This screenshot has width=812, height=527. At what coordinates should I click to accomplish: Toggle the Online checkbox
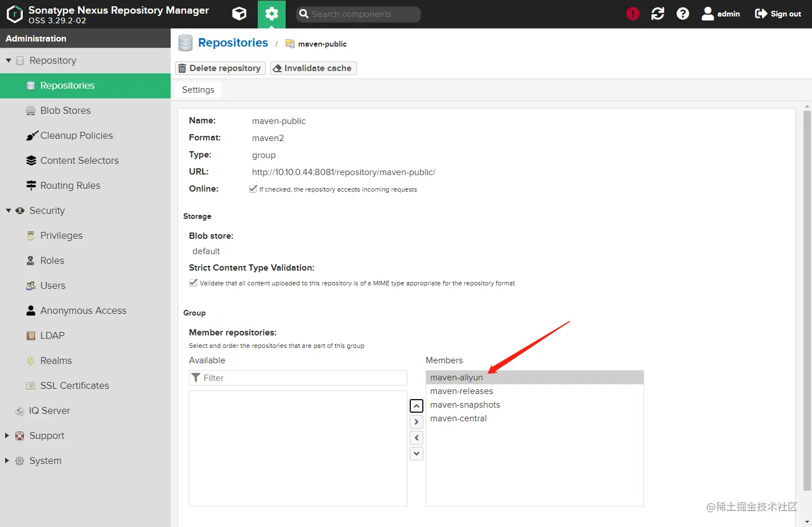pos(253,189)
